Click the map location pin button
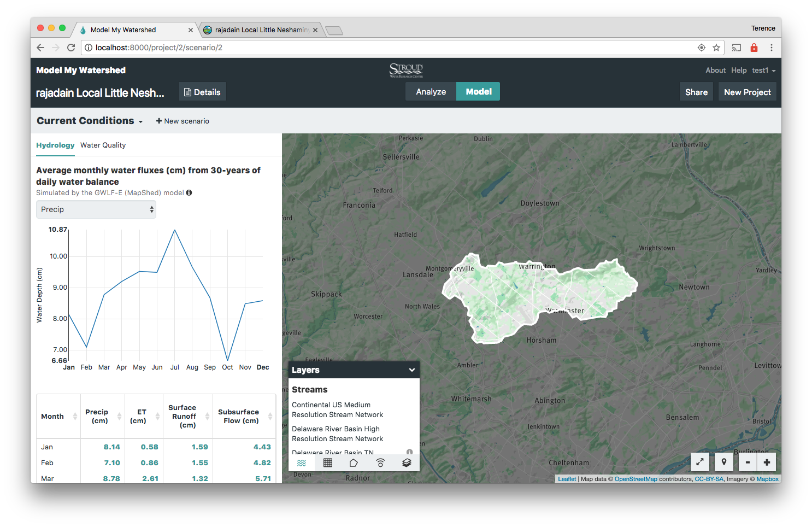 pyautogui.click(x=724, y=462)
